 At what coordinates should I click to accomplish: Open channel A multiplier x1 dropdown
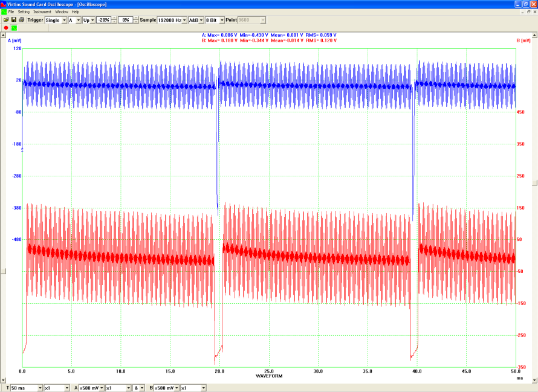coord(129,388)
